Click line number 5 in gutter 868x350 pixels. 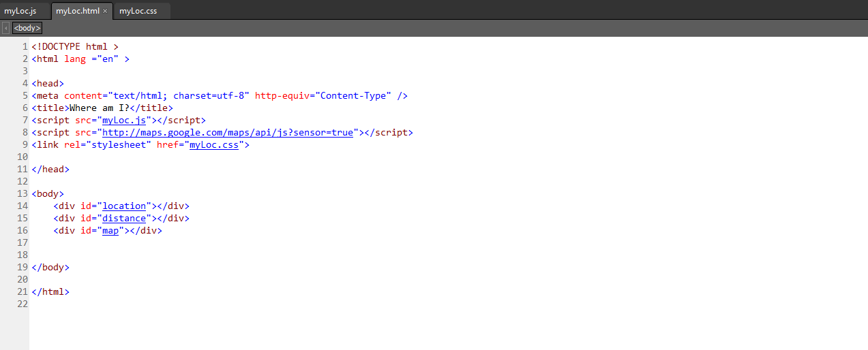pyautogui.click(x=25, y=96)
